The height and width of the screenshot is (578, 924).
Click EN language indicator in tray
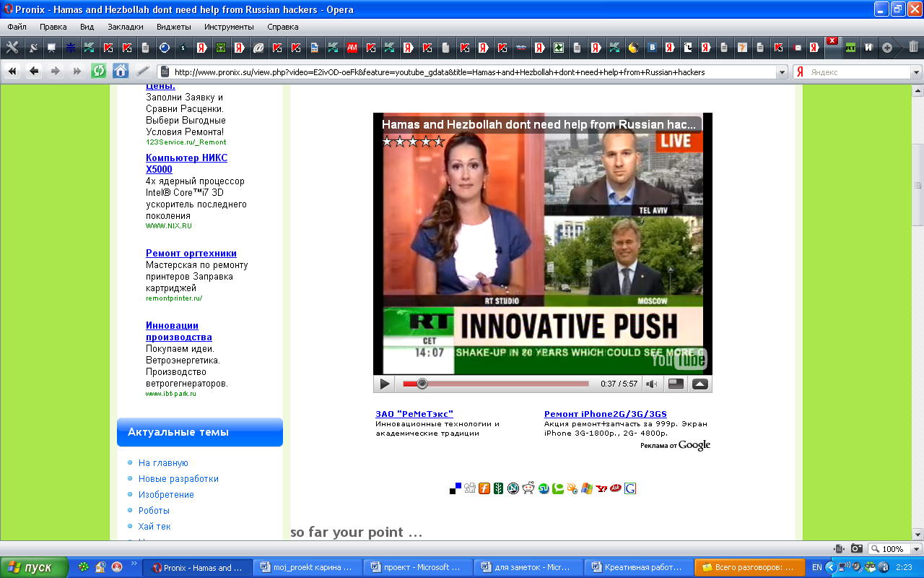816,568
